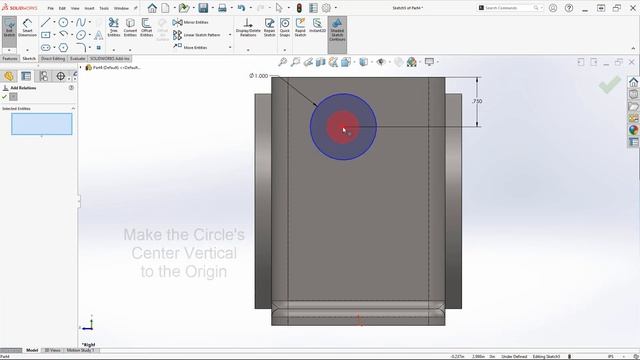
Task: Expand the Rectangle tool dropdown arrow
Action: (54, 35)
